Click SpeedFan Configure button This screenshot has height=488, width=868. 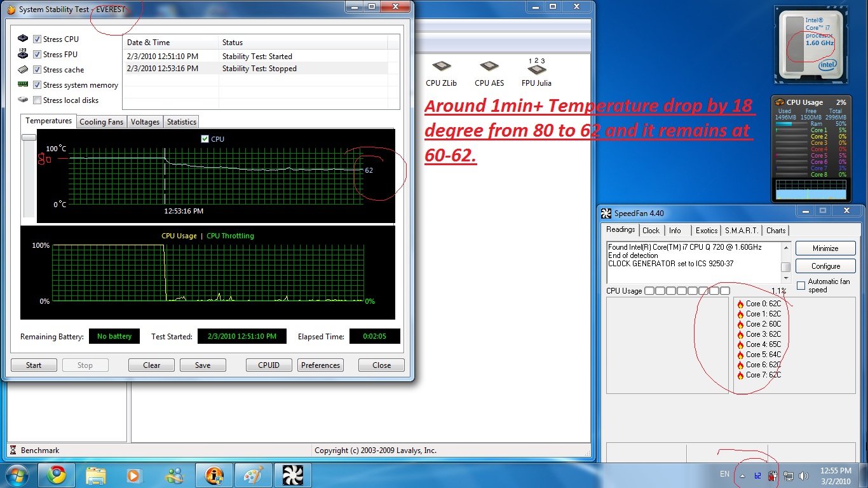(x=825, y=266)
